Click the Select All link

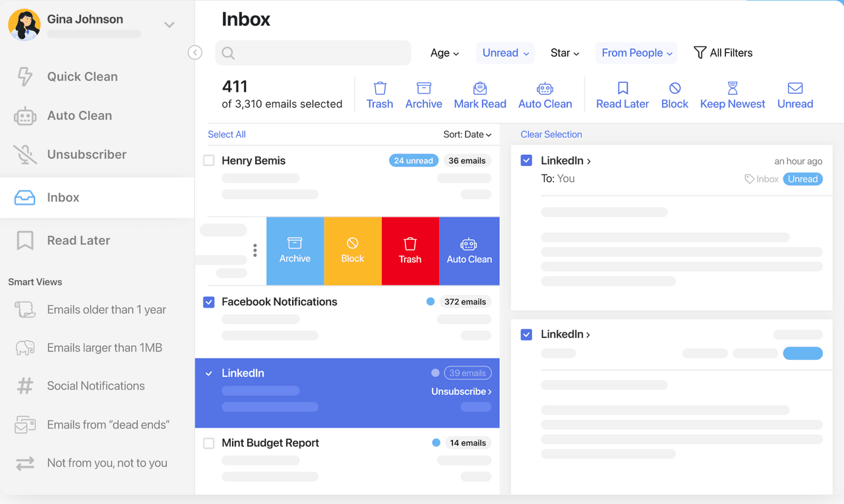pos(227,134)
